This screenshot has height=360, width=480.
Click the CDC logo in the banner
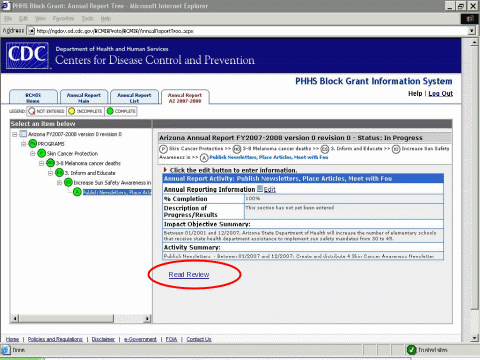click(x=27, y=55)
